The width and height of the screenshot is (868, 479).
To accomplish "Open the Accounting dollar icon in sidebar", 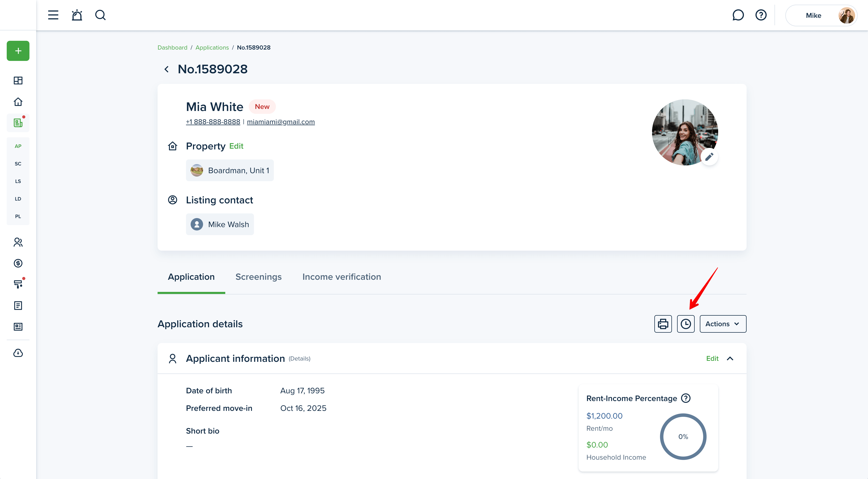I will [x=18, y=263].
